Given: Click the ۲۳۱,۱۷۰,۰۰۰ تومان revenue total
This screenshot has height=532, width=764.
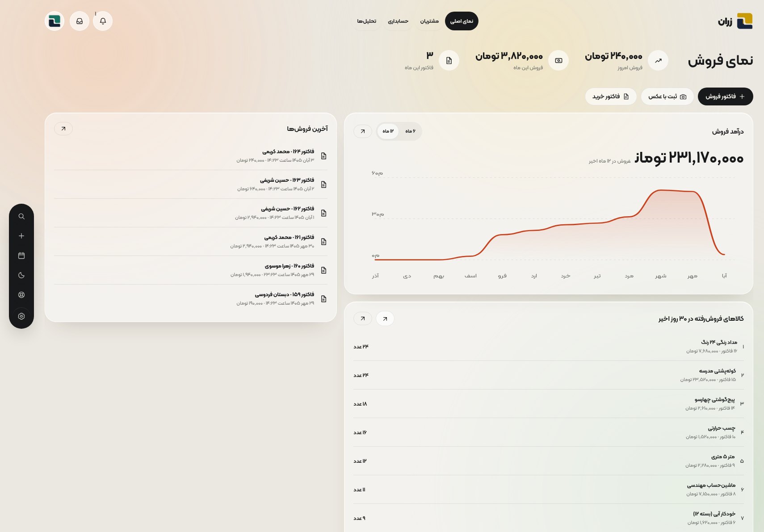Looking at the screenshot, I should pyautogui.click(x=689, y=158).
